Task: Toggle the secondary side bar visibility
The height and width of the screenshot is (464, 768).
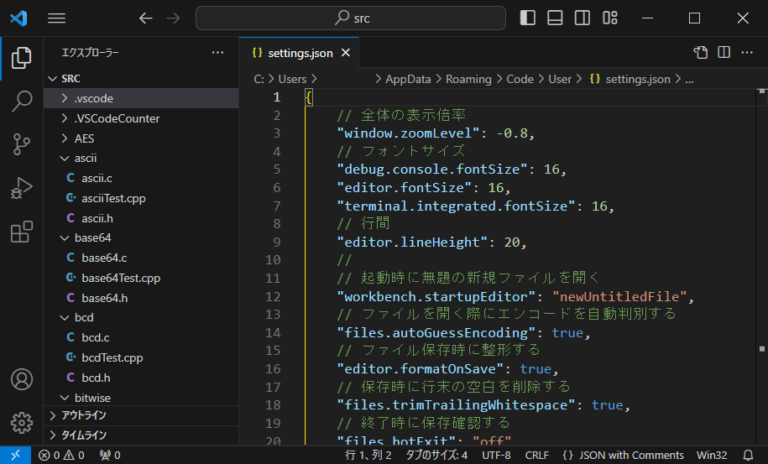Action: [x=582, y=18]
